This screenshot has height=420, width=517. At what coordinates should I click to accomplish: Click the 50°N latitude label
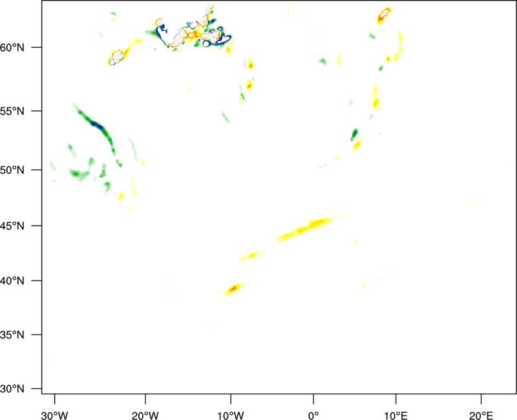click(x=12, y=170)
